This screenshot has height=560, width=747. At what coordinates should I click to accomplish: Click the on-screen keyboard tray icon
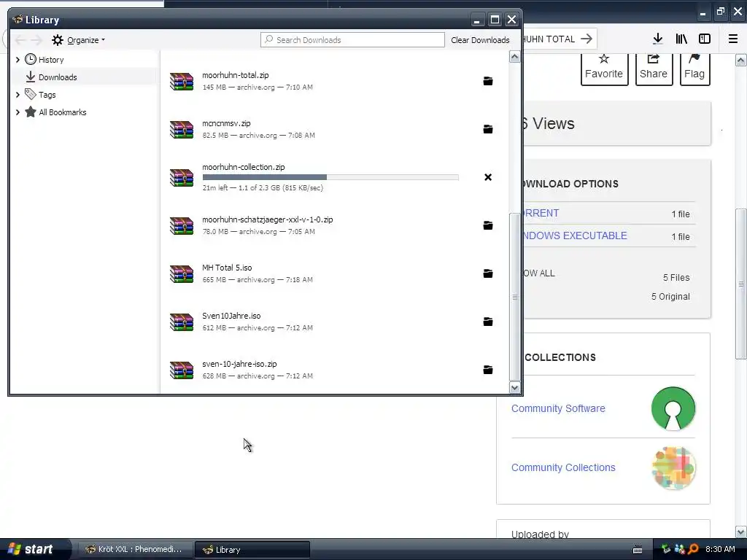(x=638, y=550)
